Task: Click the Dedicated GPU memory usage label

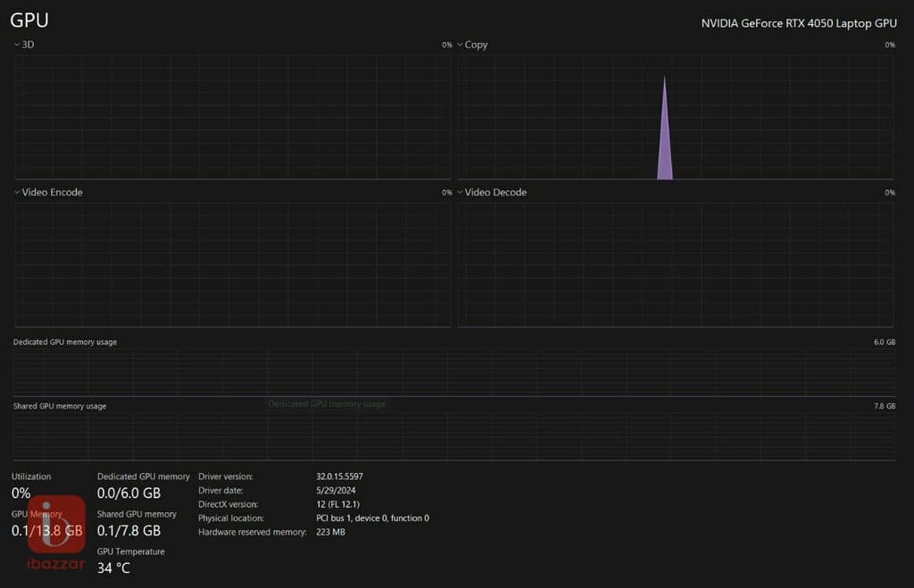Action: [64, 342]
